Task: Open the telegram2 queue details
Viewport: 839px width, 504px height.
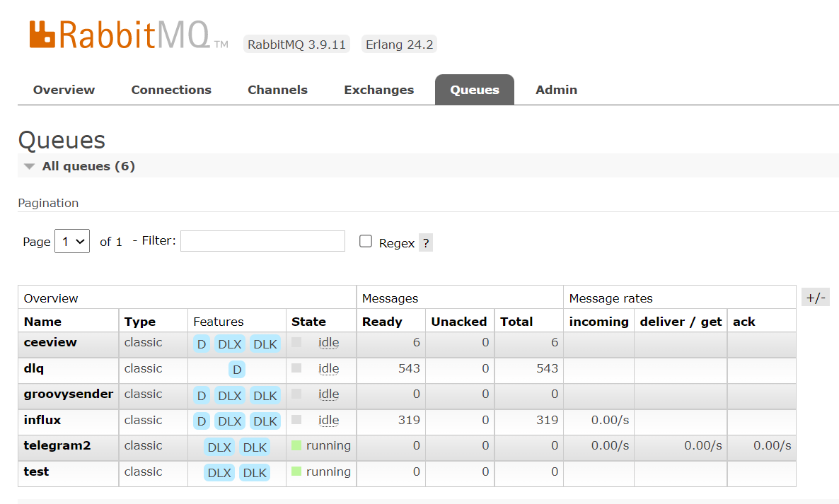Action: tap(57, 446)
